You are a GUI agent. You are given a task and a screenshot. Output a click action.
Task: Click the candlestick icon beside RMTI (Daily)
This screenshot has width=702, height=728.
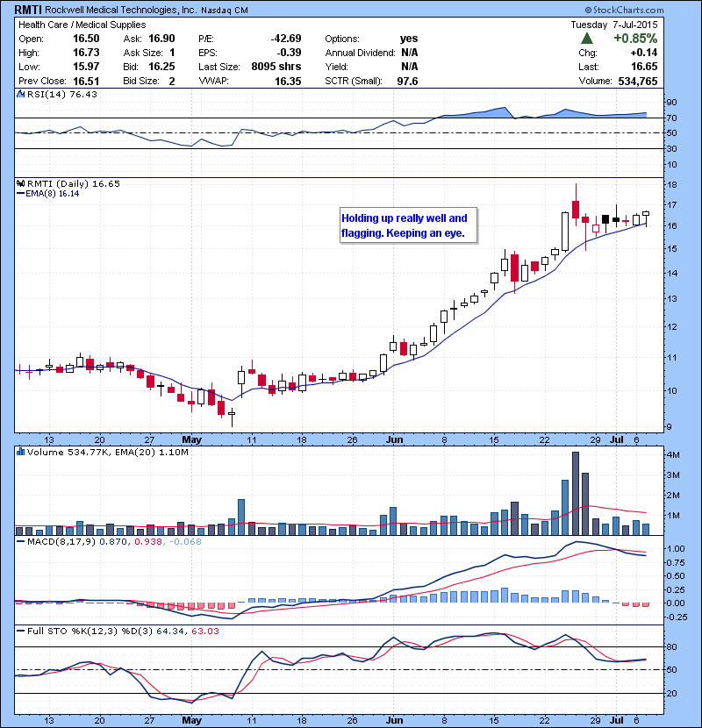pyautogui.click(x=20, y=183)
